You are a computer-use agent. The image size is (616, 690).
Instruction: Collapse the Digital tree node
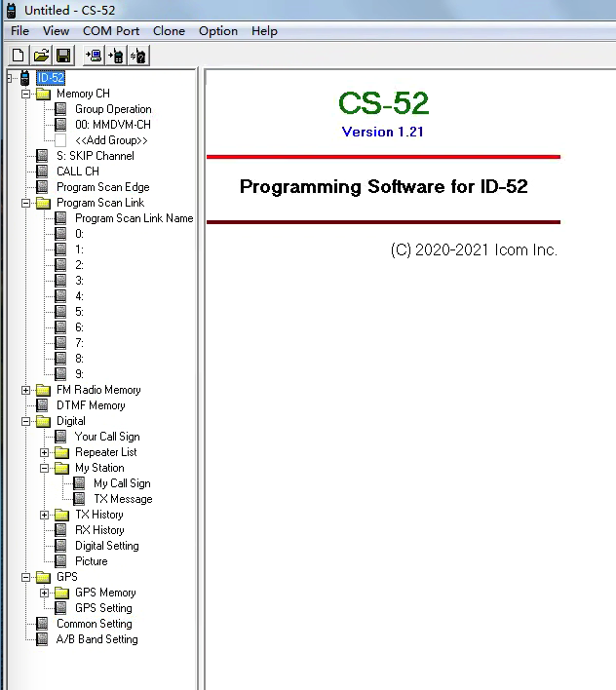pyautogui.click(x=26, y=421)
